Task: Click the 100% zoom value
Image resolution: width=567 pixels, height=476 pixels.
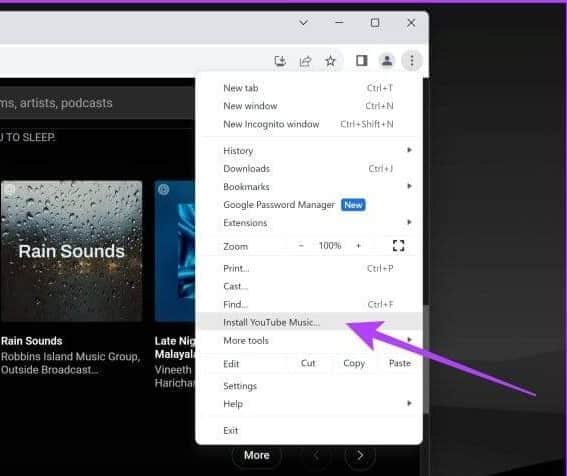Action: 330,246
